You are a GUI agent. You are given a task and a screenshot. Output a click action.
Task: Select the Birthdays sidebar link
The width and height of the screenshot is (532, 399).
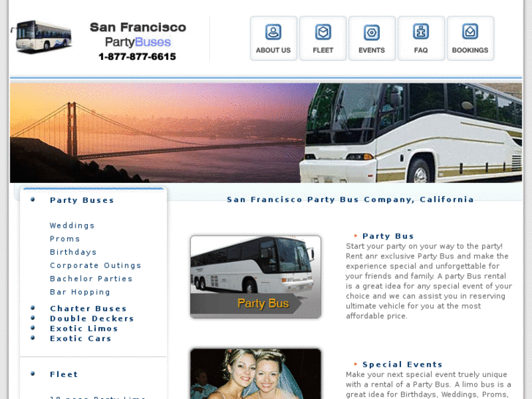(x=73, y=252)
